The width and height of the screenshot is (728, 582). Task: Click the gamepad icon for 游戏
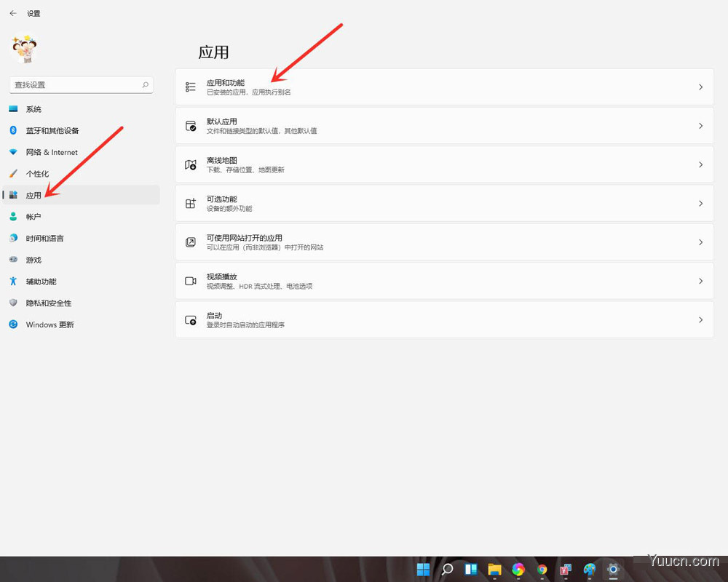pyautogui.click(x=13, y=260)
